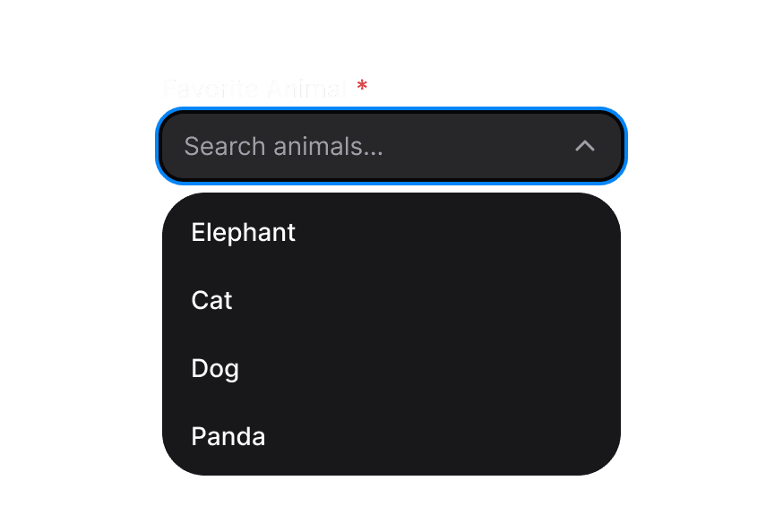Viewport: 783px width, 532px height.
Task: Set favorite animal to Panda
Action: click(x=228, y=437)
